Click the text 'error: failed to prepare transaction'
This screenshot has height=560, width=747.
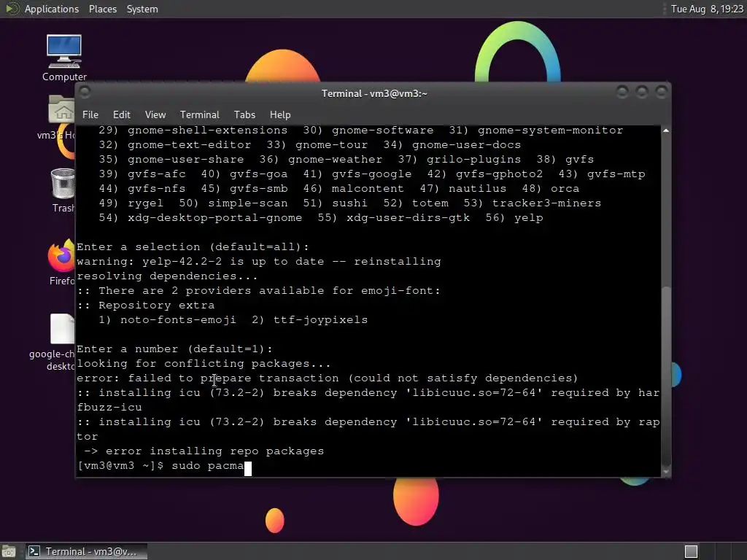[x=208, y=378]
